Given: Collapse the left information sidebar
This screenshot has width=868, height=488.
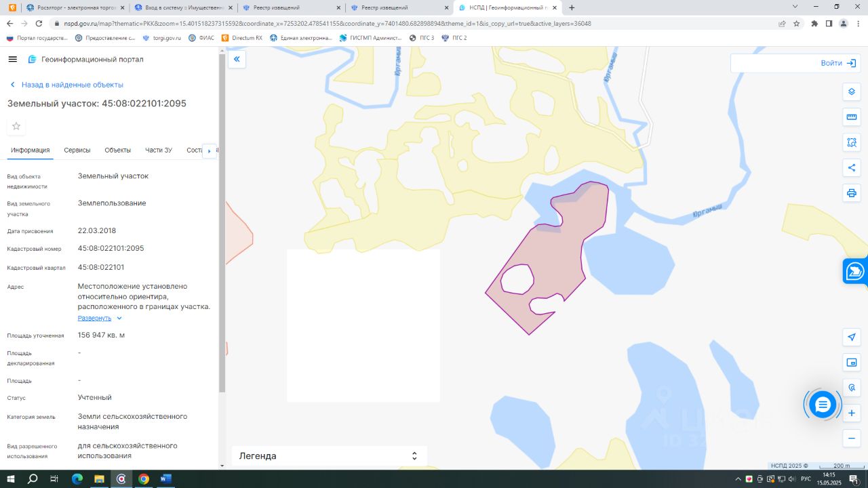Looking at the screenshot, I should (237, 59).
